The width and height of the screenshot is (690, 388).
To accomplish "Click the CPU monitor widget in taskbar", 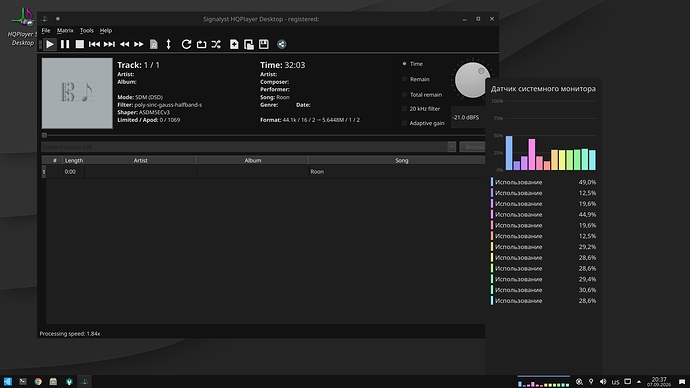I will (x=543, y=382).
